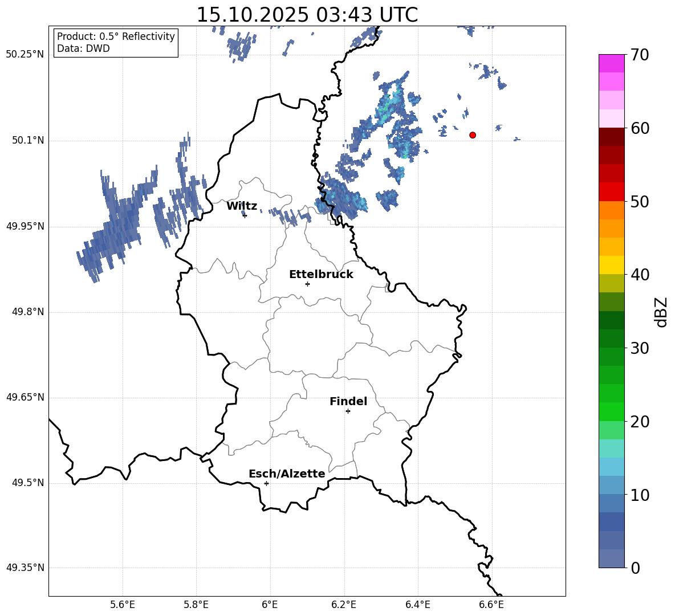Click the 49.65°N latitude label
This screenshot has width=675, height=616.
tap(25, 397)
